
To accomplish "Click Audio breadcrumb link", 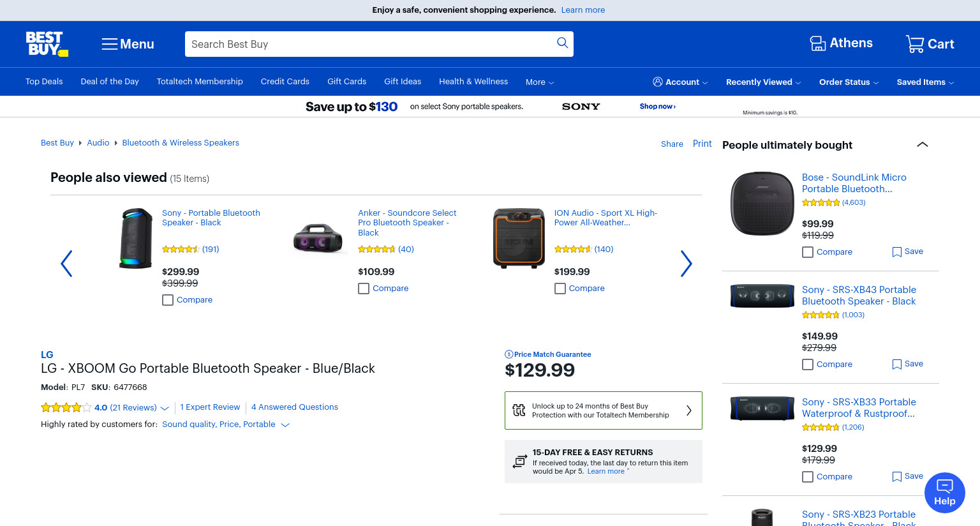I will (x=98, y=143).
